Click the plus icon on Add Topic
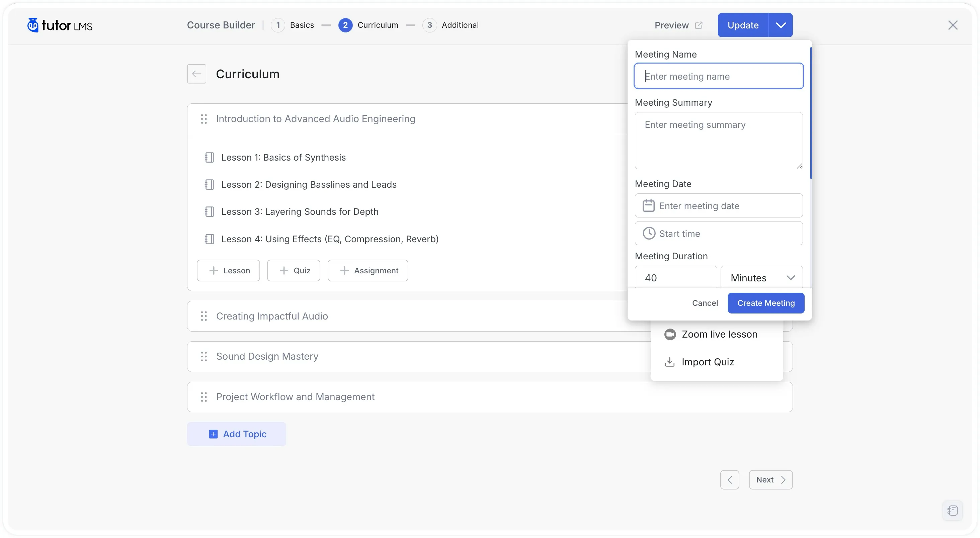Viewport: 980px width, 538px height. coord(214,434)
